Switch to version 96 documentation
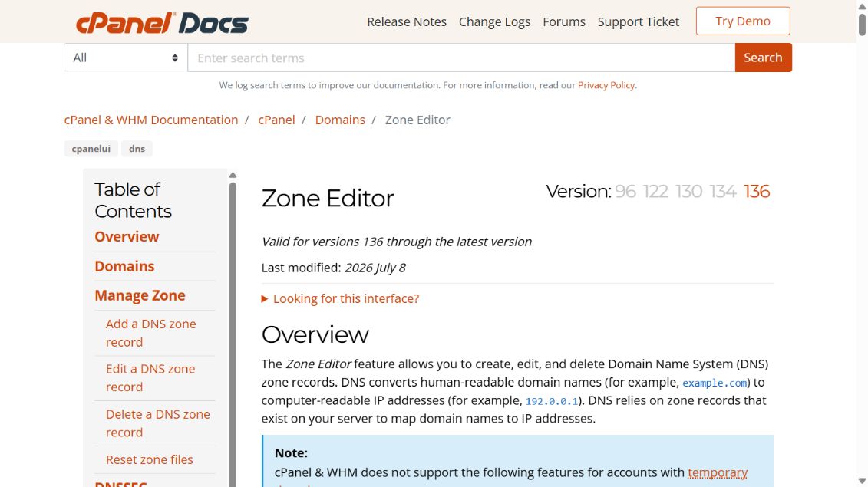The width and height of the screenshot is (868, 487). click(x=625, y=192)
